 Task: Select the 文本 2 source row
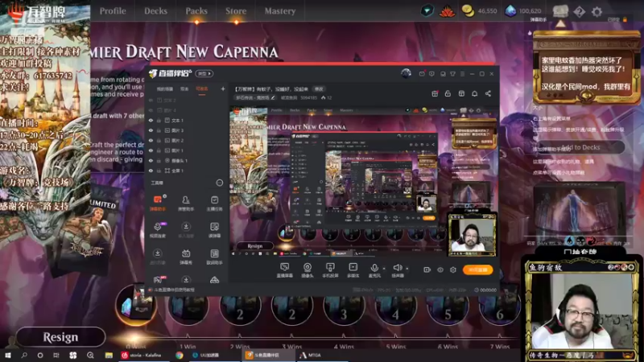pos(186,100)
